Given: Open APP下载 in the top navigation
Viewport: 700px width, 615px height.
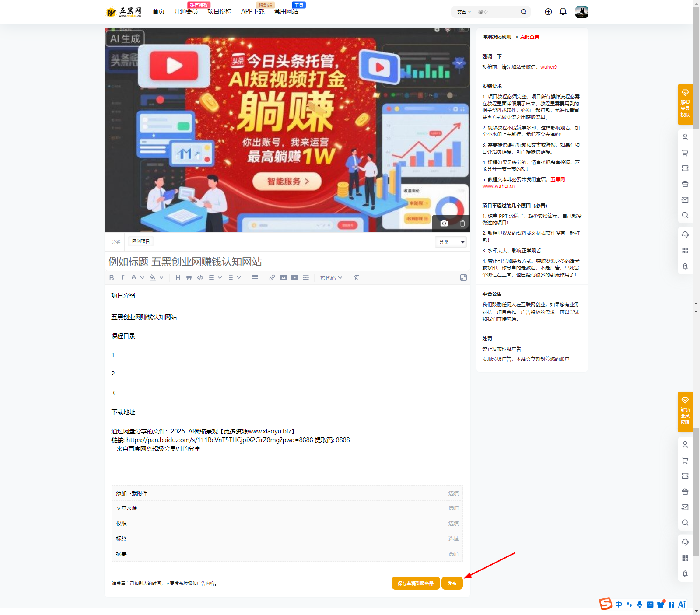Looking at the screenshot, I should pyautogui.click(x=253, y=11).
